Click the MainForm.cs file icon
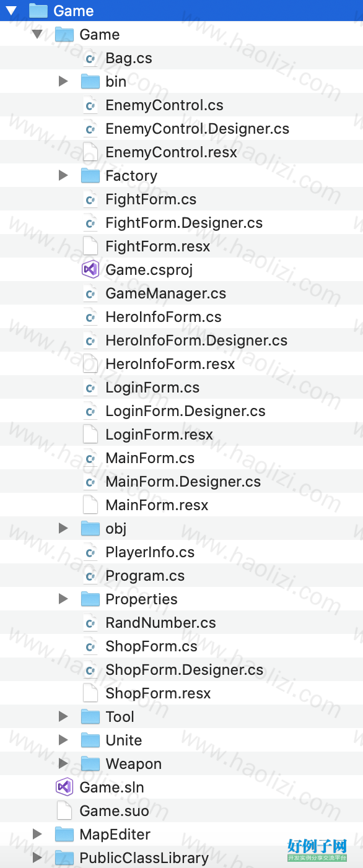The height and width of the screenshot is (868, 363). 90,458
